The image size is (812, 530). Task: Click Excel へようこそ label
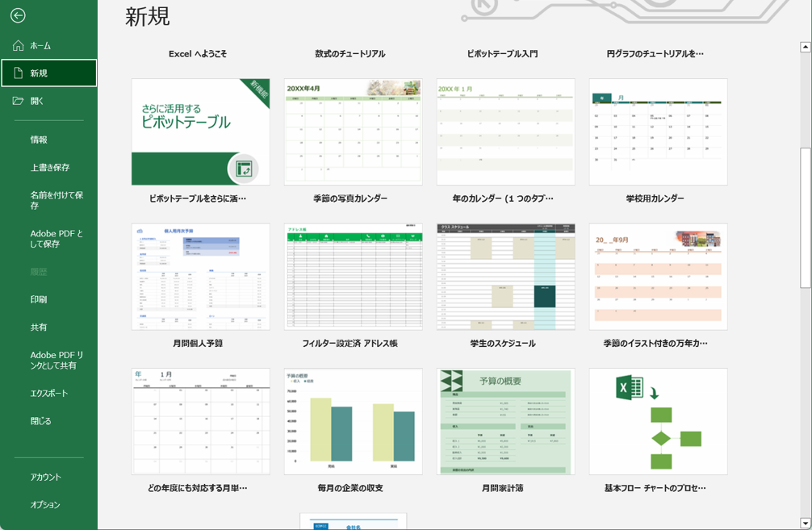pos(198,54)
